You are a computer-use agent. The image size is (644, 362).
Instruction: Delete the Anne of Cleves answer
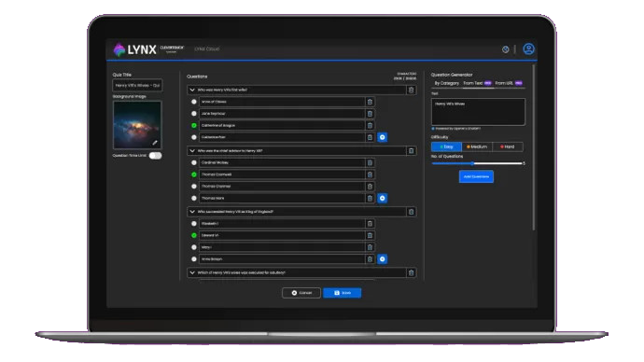(370, 102)
